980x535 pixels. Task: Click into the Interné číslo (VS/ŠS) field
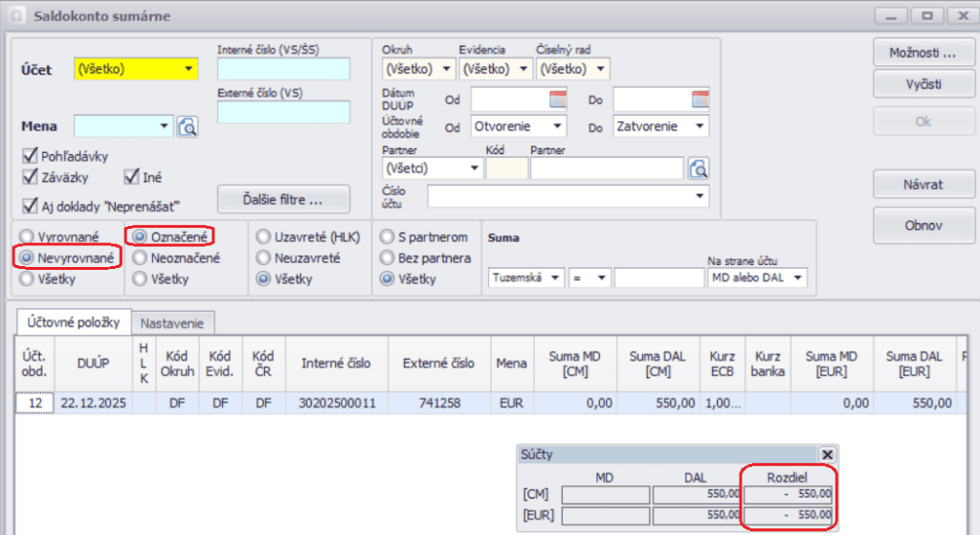point(283,69)
